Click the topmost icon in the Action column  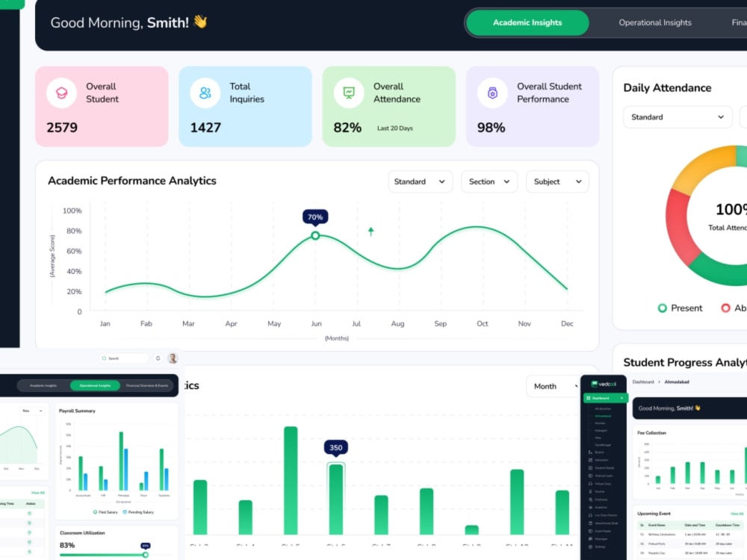tap(30, 514)
